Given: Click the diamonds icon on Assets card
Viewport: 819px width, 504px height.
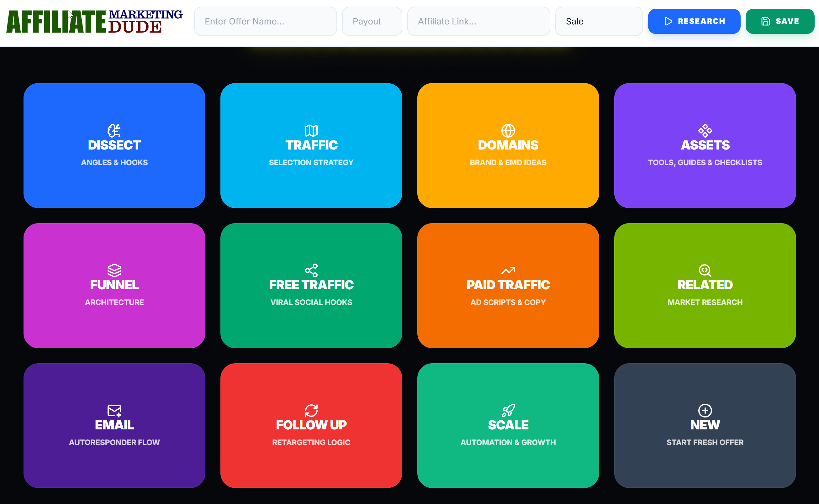Looking at the screenshot, I should 705,131.
